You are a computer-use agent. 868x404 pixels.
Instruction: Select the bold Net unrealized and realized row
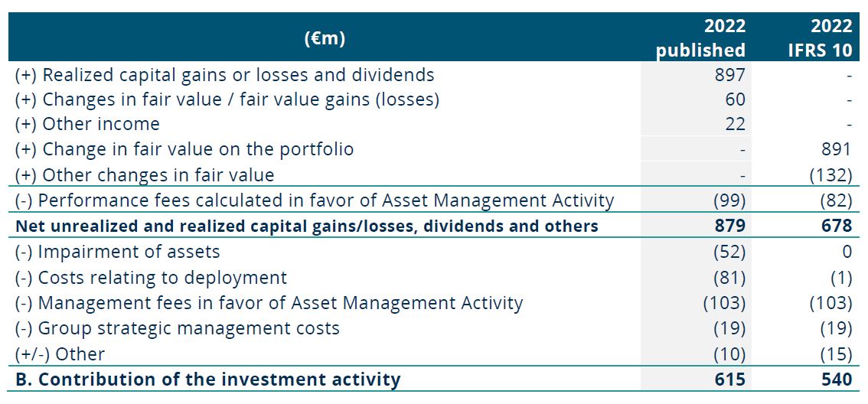(x=433, y=226)
